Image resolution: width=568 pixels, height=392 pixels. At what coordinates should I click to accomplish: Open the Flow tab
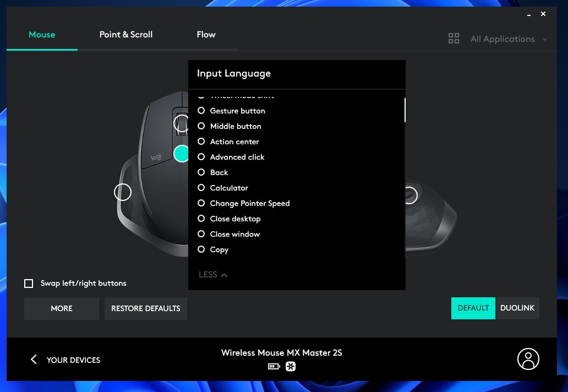pyautogui.click(x=206, y=35)
